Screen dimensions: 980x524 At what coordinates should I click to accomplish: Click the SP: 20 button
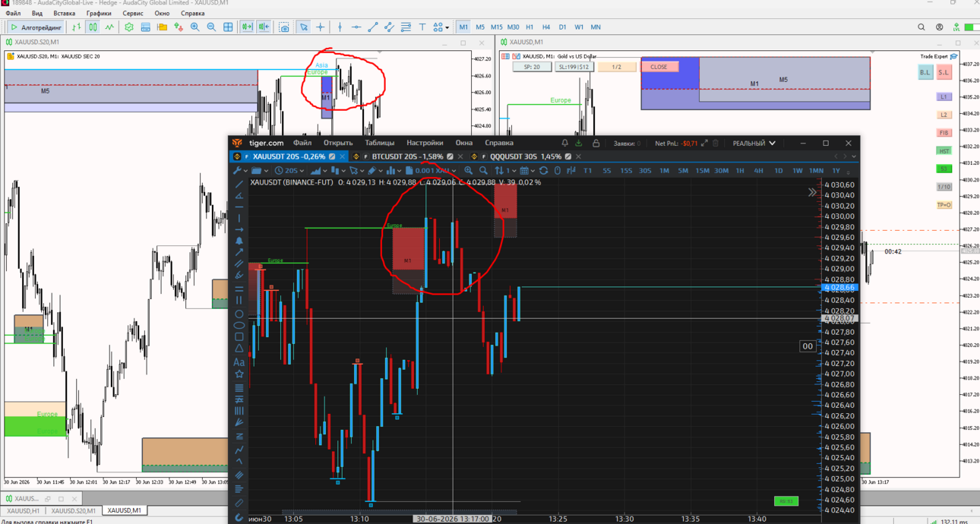532,67
